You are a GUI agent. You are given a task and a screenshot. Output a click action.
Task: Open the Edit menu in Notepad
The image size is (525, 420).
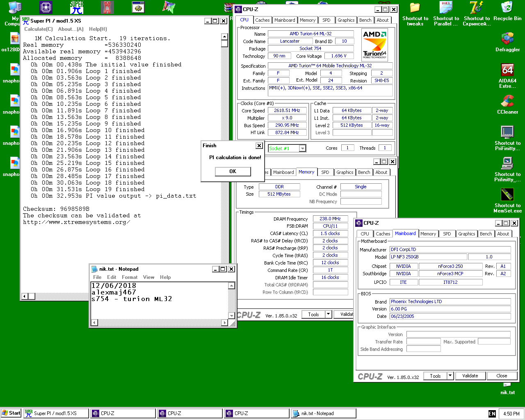click(x=112, y=277)
